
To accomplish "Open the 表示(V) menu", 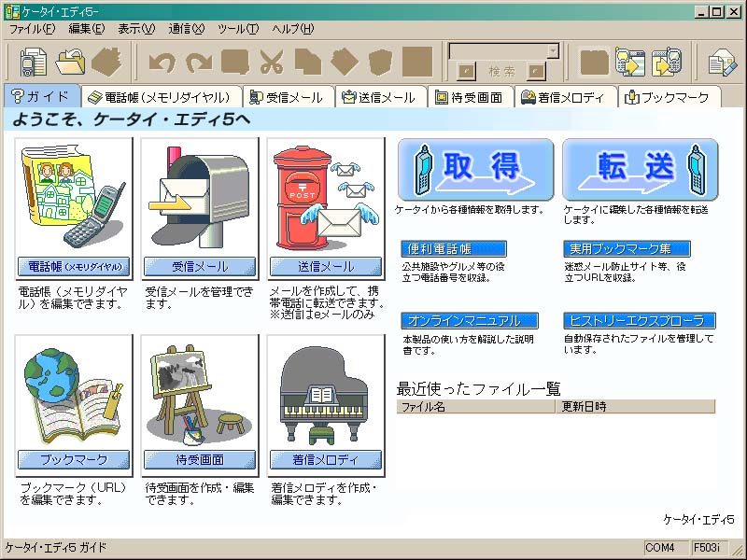I will click(x=136, y=29).
